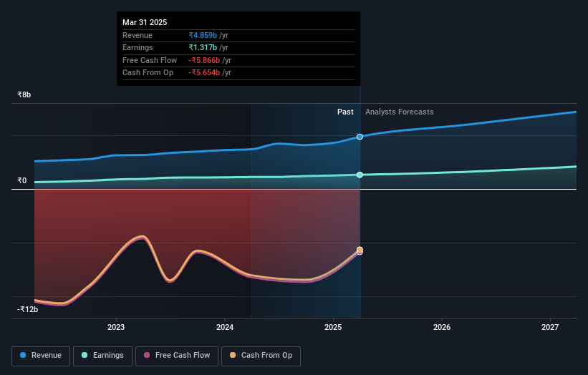Click the Analysts Forecasts label
588x375 pixels.
pyautogui.click(x=400, y=112)
